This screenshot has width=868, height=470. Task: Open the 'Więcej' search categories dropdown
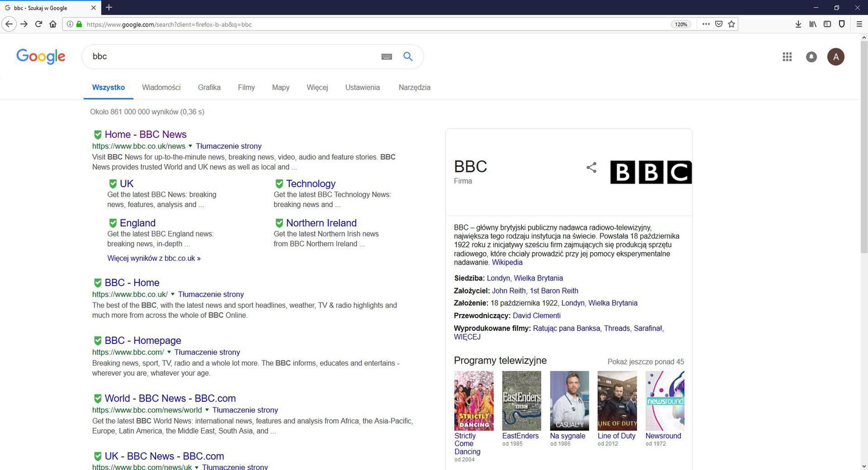(317, 87)
